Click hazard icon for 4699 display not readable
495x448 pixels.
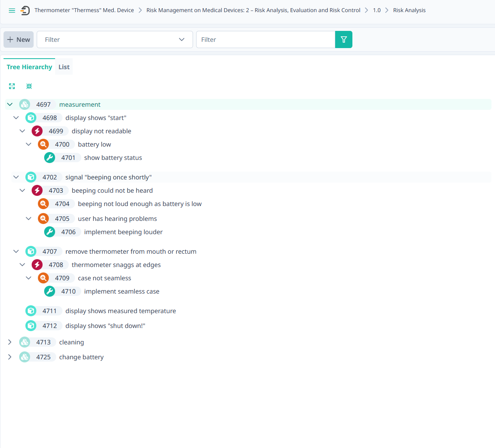point(37,131)
